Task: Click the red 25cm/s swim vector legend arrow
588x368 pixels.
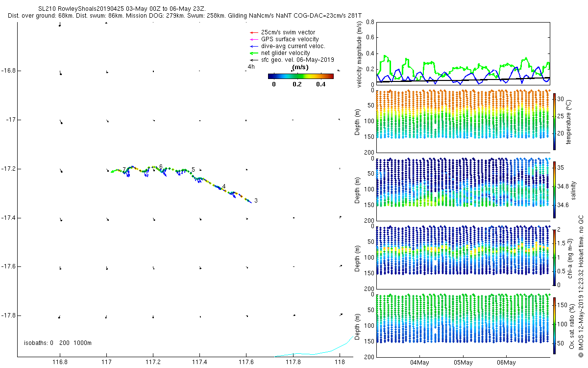Action: 253,32
